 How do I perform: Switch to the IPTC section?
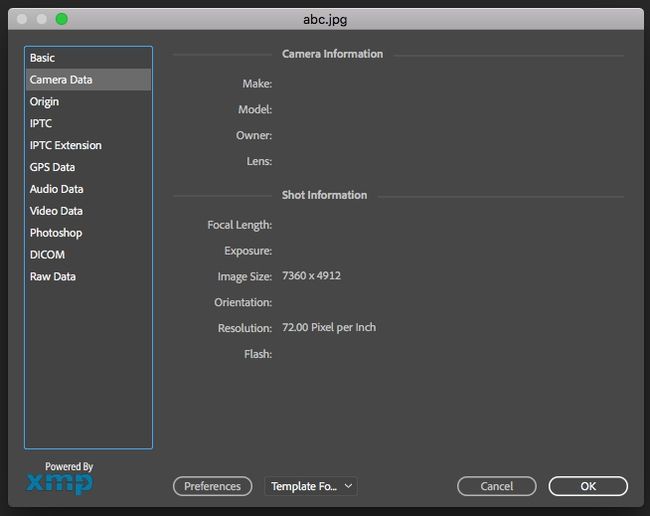41,124
